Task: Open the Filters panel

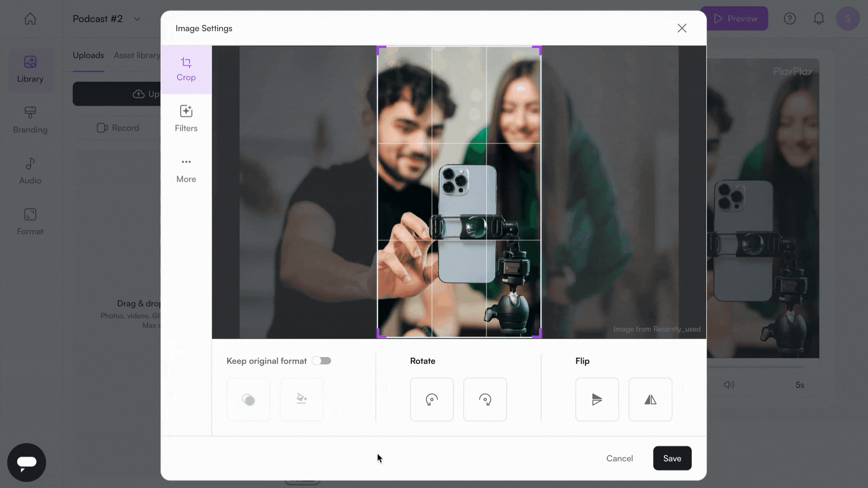Action: pos(186,118)
